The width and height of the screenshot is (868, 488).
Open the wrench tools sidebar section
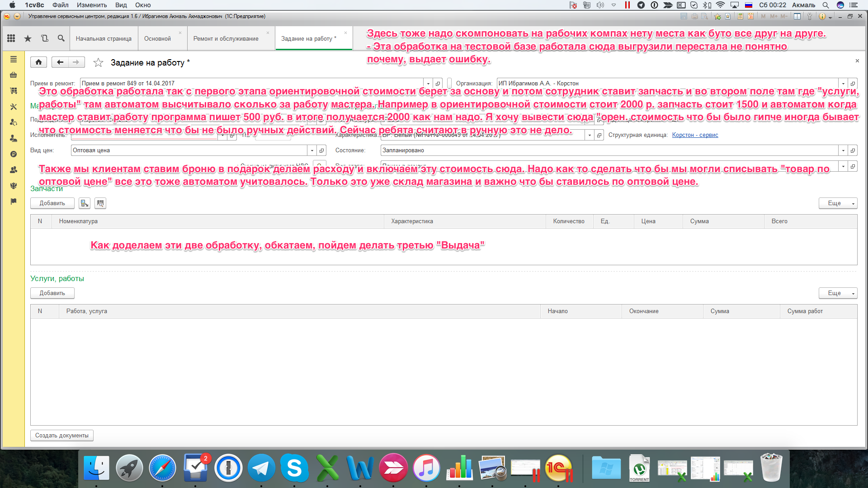[x=14, y=107]
